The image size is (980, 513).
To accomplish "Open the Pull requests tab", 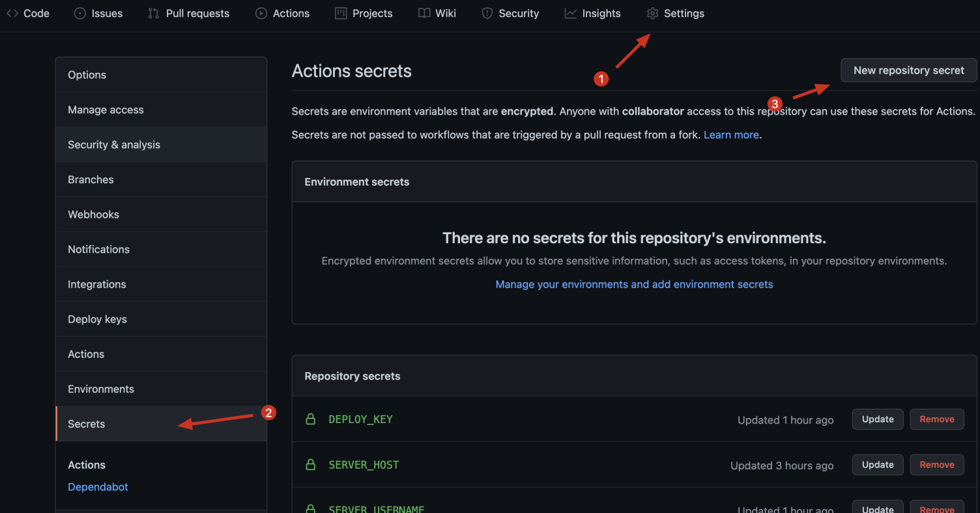I will 189,13.
